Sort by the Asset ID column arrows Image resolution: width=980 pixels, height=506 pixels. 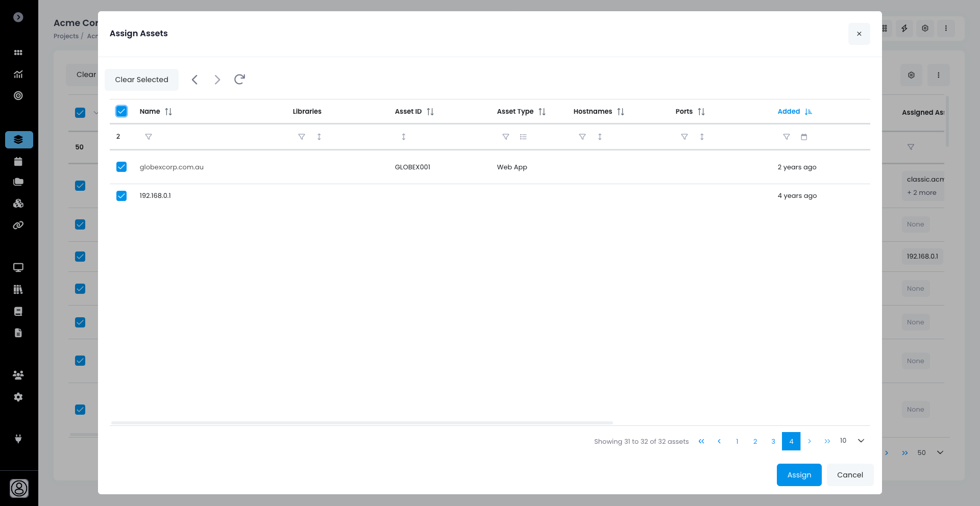point(430,112)
